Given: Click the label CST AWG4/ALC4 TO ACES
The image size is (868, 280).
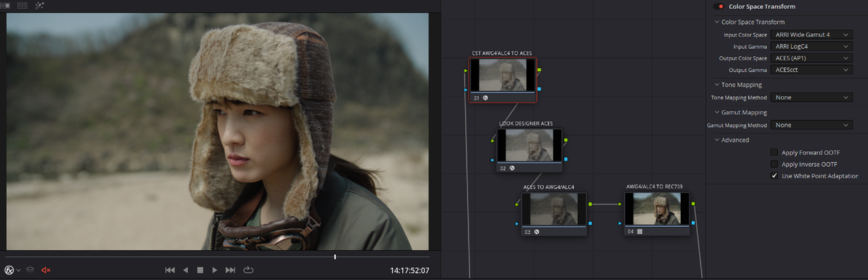Looking at the screenshot, I should point(502,53).
